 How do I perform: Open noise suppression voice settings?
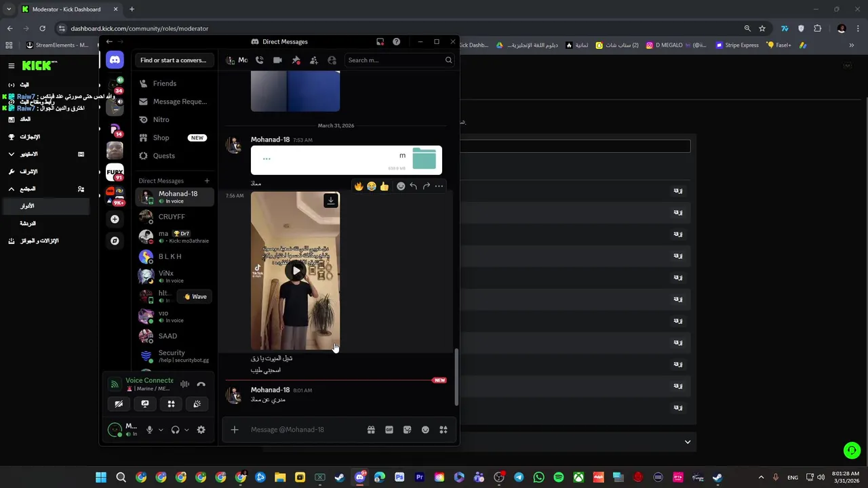184,384
